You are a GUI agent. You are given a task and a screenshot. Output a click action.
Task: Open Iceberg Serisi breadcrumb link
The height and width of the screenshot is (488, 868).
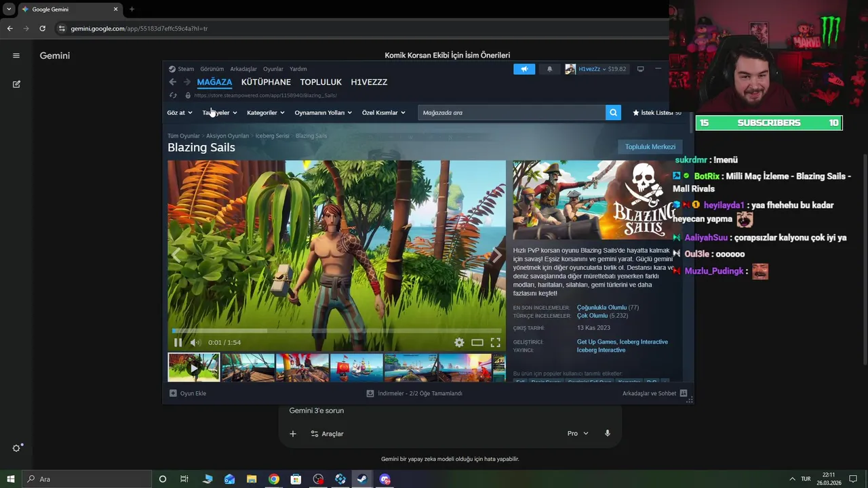pos(273,136)
